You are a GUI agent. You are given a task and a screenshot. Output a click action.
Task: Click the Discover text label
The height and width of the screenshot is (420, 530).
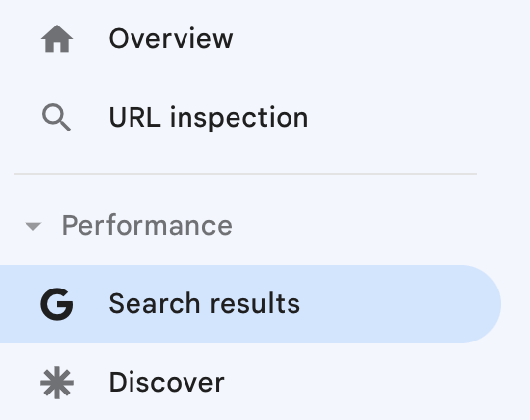tap(166, 382)
